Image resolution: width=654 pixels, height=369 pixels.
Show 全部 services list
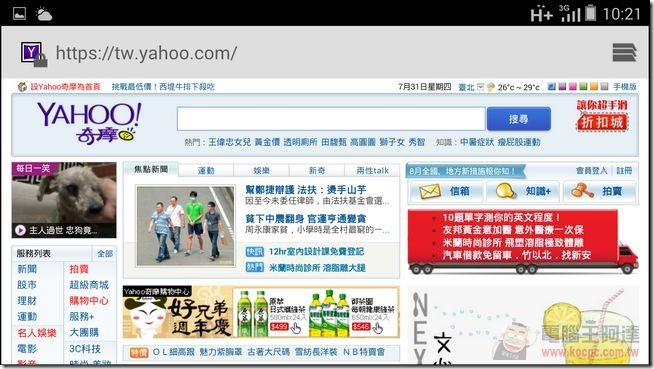tap(105, 254)
